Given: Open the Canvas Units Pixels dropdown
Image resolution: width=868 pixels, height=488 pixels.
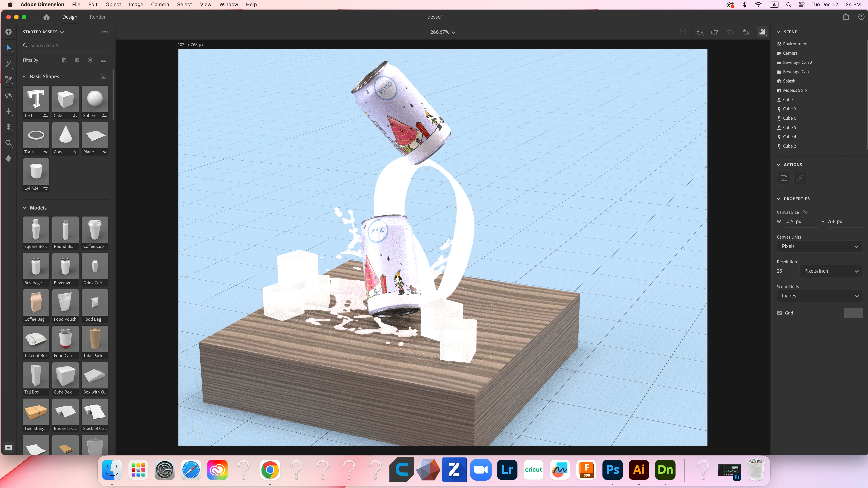Looking at the screenshot, I should click(x=820, y=246).
